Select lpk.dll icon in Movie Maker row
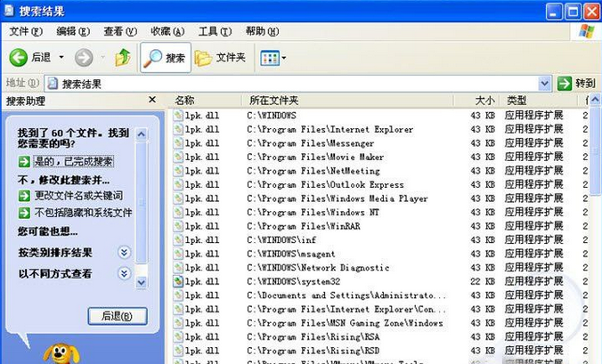Viewport: 602px width, 364px height. pyautogui.click(x=178, y=157)
